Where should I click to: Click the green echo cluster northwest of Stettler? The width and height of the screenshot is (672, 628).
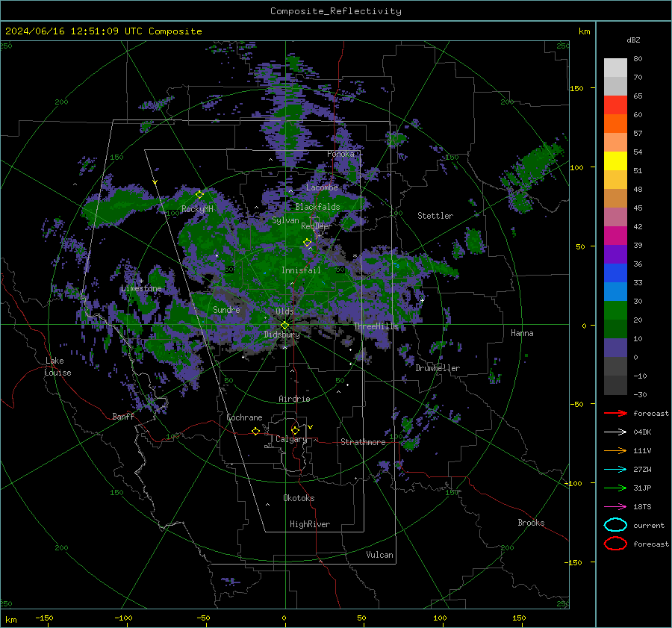tap(396, 139)
